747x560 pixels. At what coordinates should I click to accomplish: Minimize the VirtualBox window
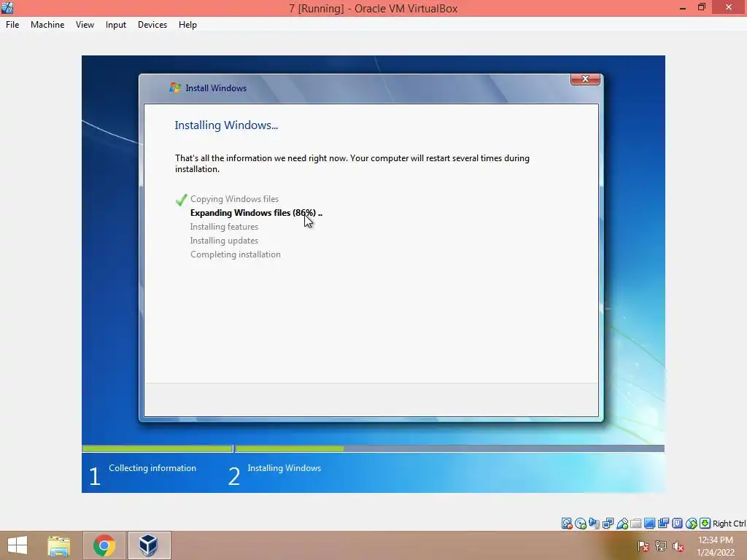pos(683,7)
